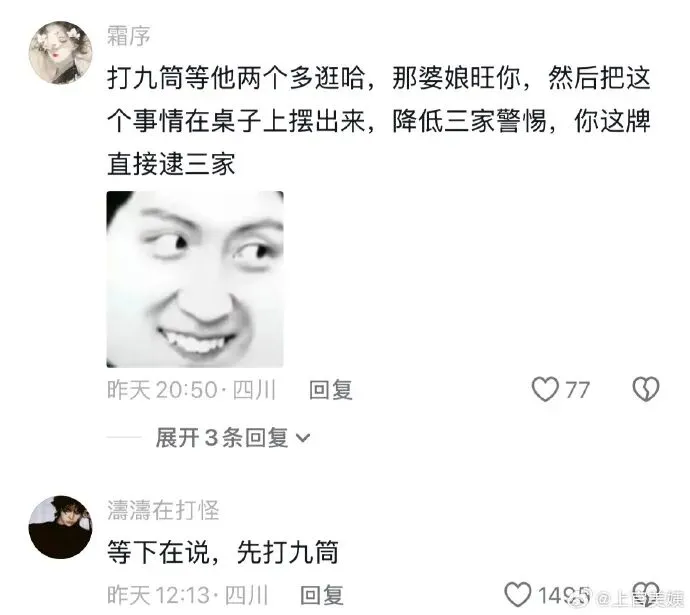The height and width of the screenshot is (615, 690).
Task: Select comment text starting 打九筒等他
Action: (x=379, y=121)
